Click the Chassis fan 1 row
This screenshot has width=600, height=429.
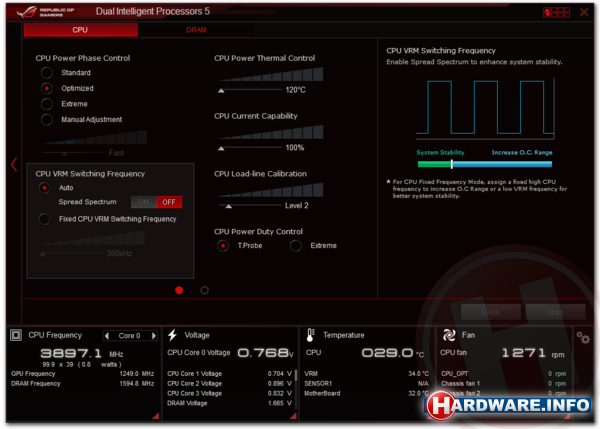click(503, 384)
